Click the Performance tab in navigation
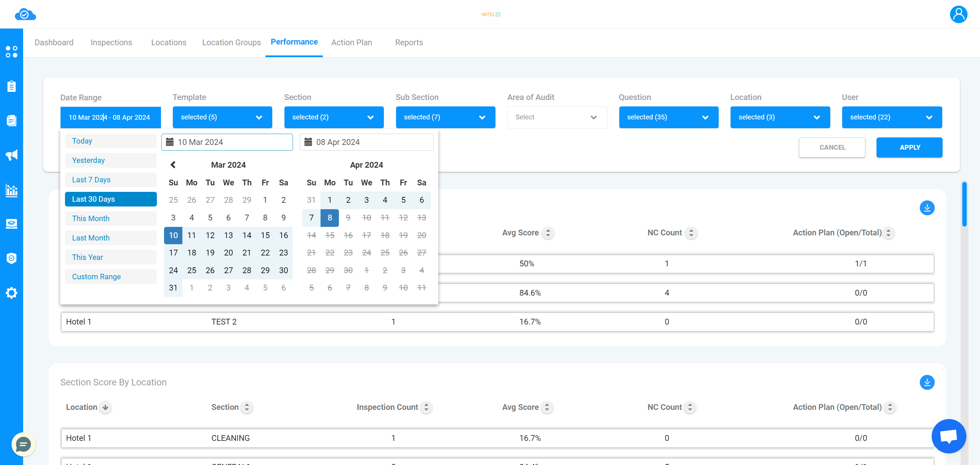Viewport: 980px width, 465px height. point(294,43)
